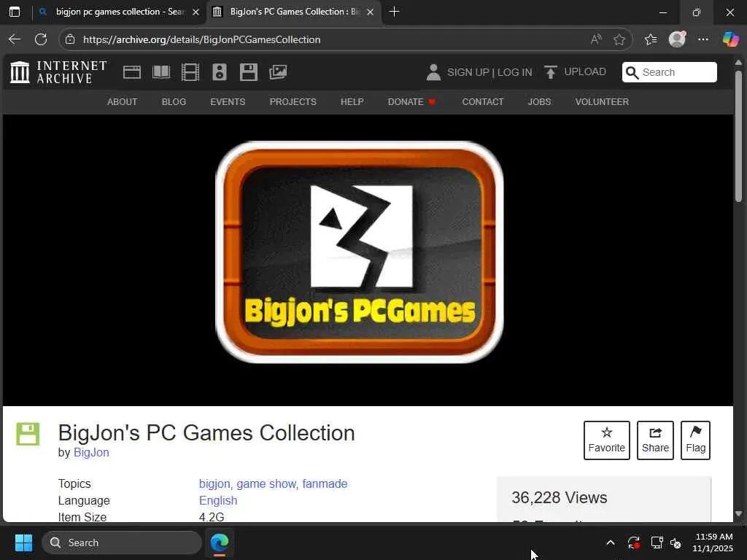Open the BLOG menu item
The width and height of the screenshot is (747, 560).
174,102
